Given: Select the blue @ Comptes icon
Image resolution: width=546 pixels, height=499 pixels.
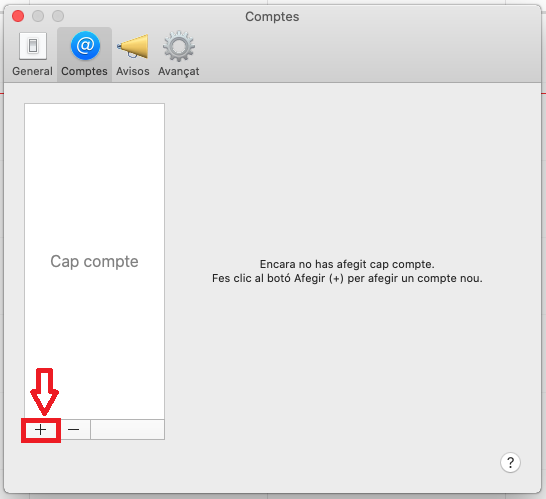Looking at the screenshot, I should [85, 46].
